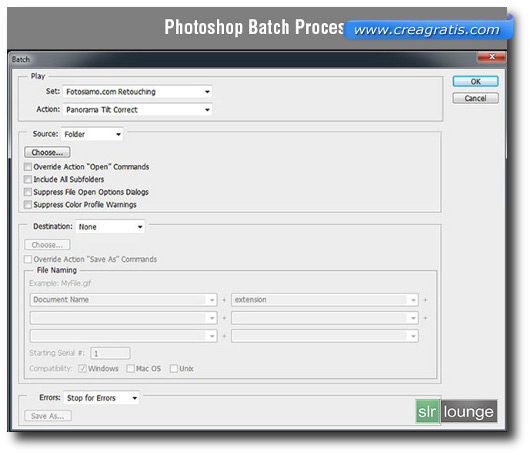The width and height of the screenshot is (530, 455).
Task: Open the empty second-row right naming dropdown
Action: pos(325,318)
